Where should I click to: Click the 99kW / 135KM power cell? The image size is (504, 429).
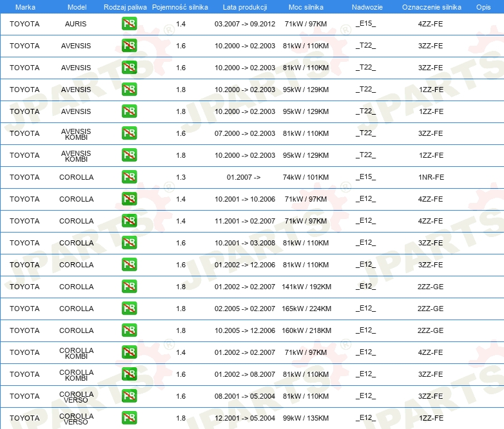[x=305, y=418]
